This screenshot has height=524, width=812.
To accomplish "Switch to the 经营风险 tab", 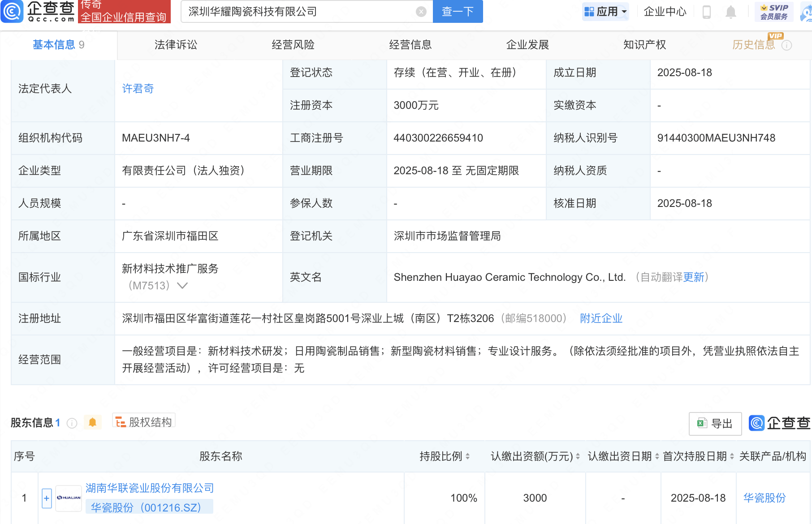I will [x=293, y=45].
